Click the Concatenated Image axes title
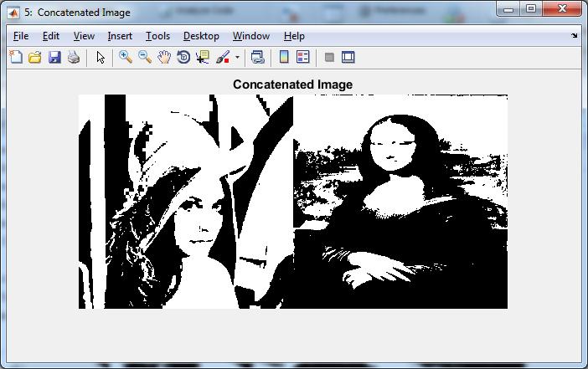This screenshot has width=588, height=369. click(293, 85)
